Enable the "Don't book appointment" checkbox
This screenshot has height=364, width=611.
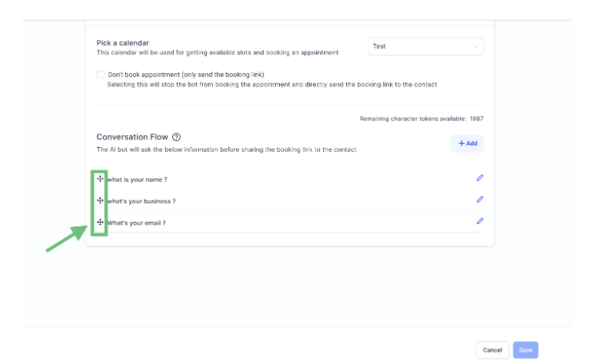101,75
